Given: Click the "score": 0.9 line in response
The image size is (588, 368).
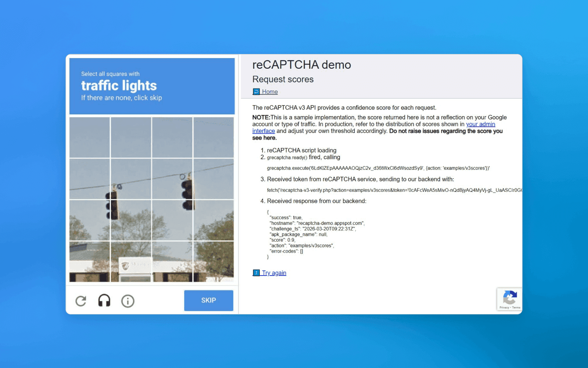Looking at the screenshot, I should 282,240.
